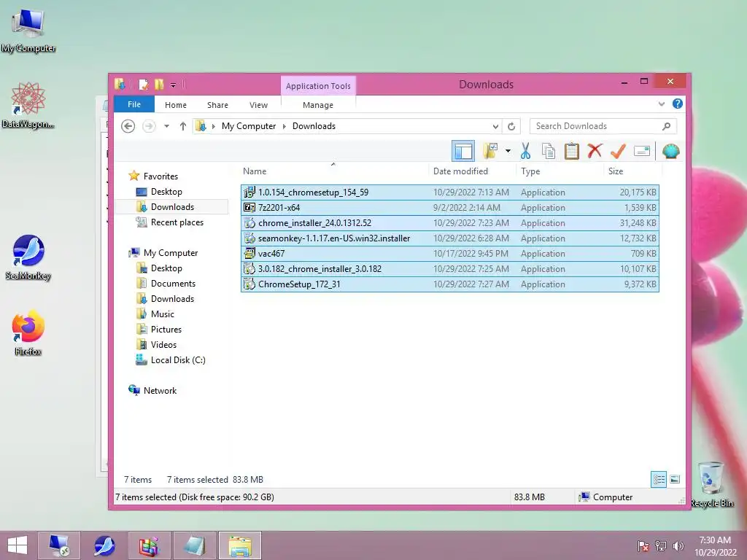Sort files by Name column
Viewport: 747px width, 560px height.
click(334, 171)
